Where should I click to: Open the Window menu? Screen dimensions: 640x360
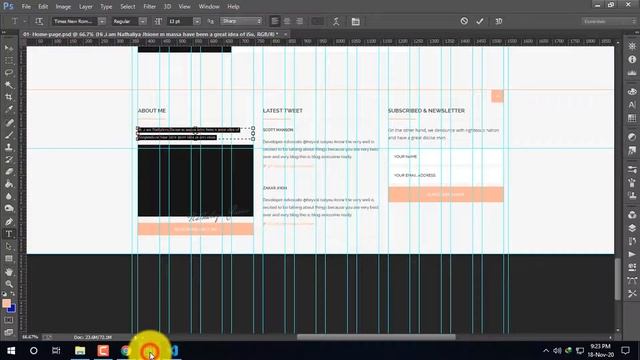[209, 7]
